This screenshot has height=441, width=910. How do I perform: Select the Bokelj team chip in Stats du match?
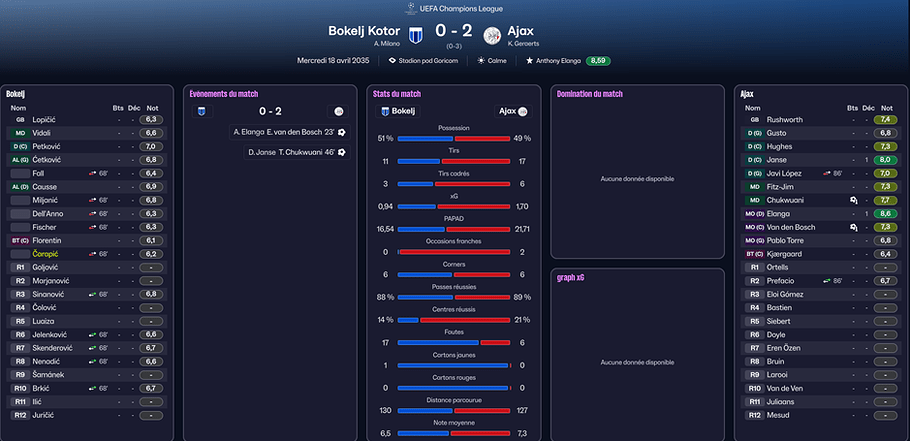pos(397,111)
